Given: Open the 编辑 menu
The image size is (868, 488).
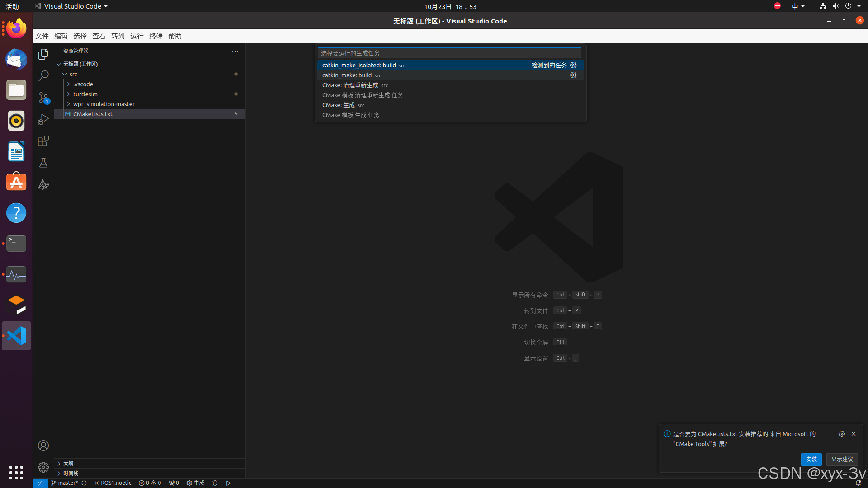Looking at the screenshot, I should (x=61, y=36).
